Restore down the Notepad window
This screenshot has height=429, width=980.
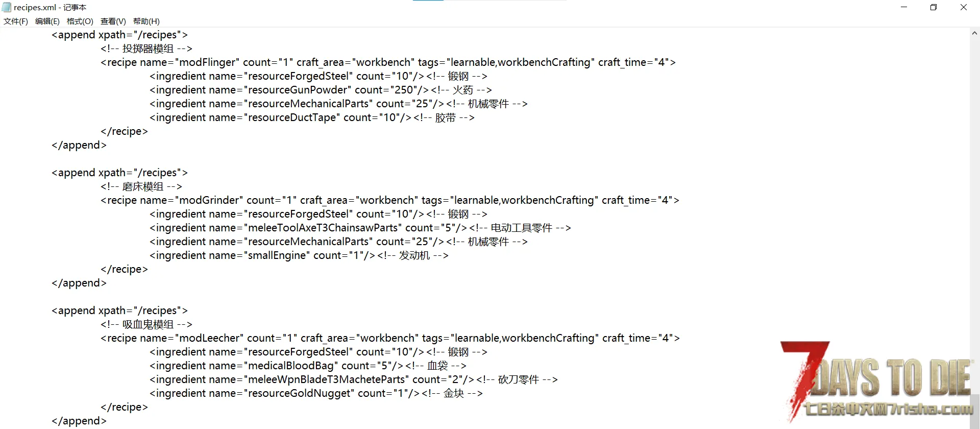tap(934, 7)
